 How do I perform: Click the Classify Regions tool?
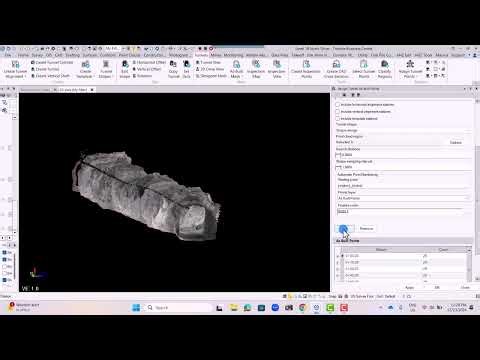click(385, 69)
